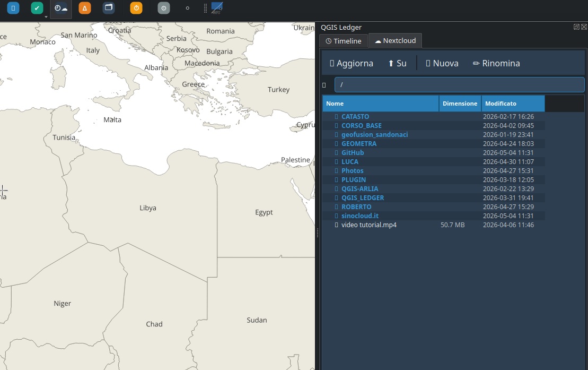Select the CORSO_BASE folder row
The image size is (588, 370).
point(434,125)
